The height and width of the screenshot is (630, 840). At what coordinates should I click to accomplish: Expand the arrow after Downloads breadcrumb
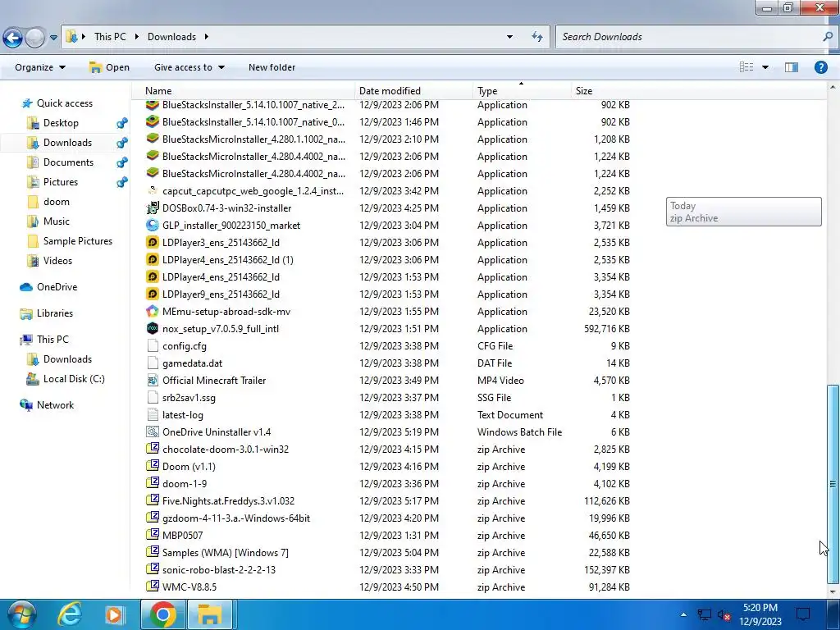(x=206, y=37)
